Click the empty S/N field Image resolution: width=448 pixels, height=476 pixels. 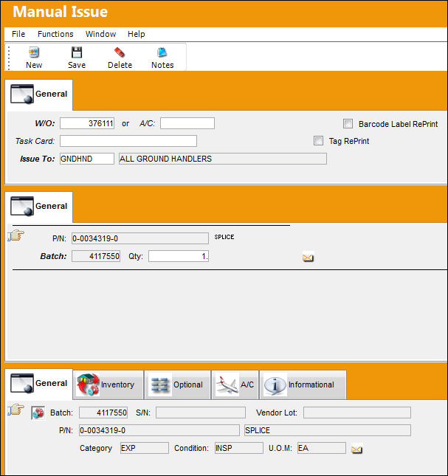pyautogui.click(x=201, y=413)
